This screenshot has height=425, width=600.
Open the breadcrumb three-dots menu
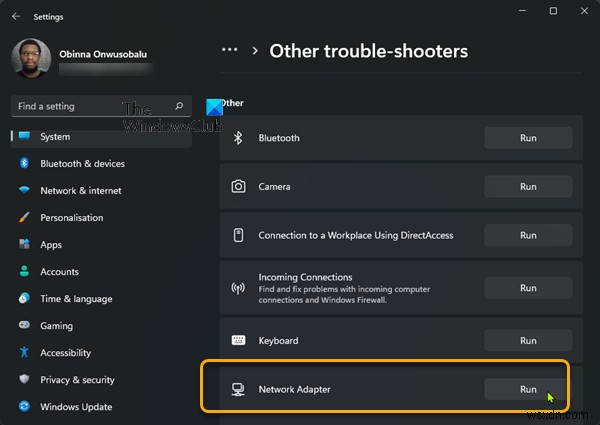[x=230, y=50]
